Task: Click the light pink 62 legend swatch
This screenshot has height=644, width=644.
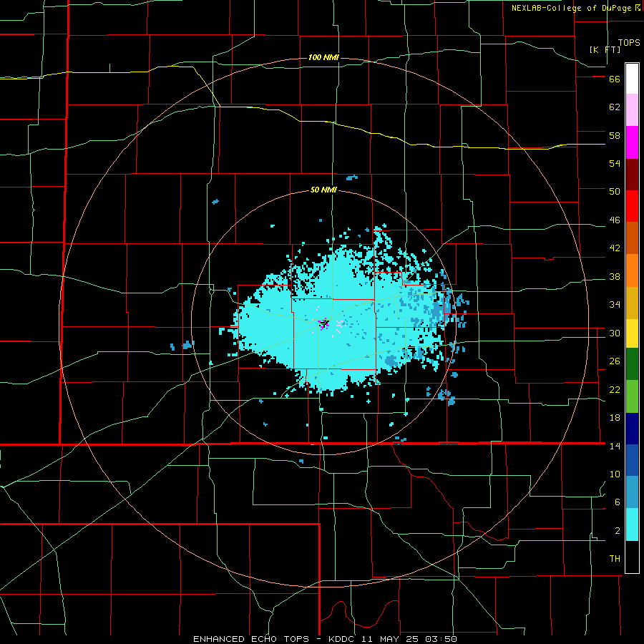Action: [632, 110]
